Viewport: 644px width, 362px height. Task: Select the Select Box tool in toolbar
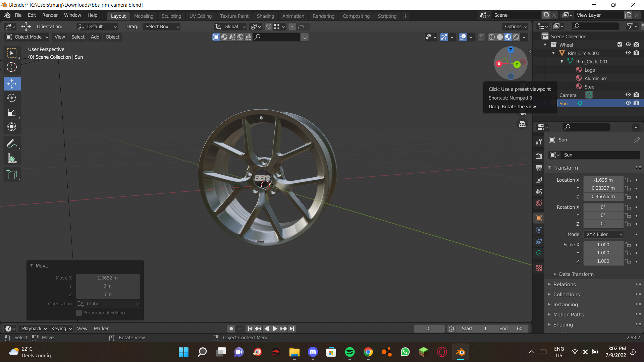(x=12, y=53)
